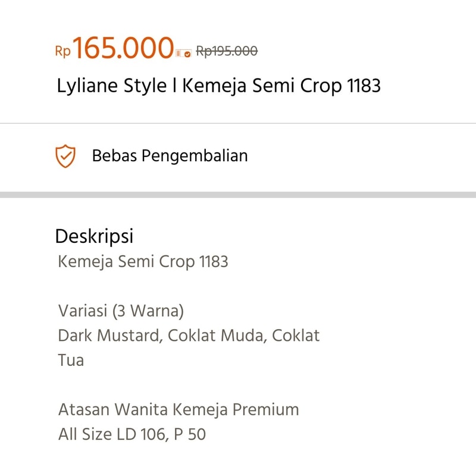Tap the crossed-out price Rp195.000
This screenshot has width=476, height=476.
pyautogui.click(x=227, y=51)
